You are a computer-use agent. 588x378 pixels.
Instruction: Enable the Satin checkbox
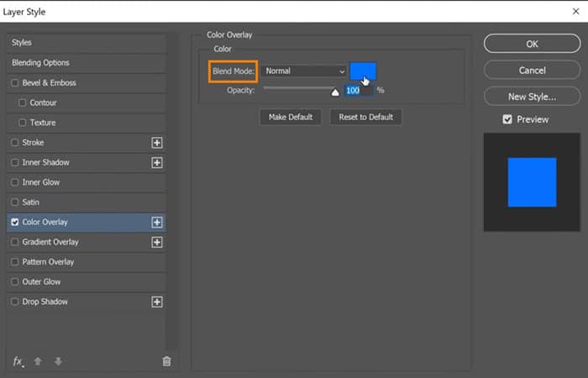(15, 202)
